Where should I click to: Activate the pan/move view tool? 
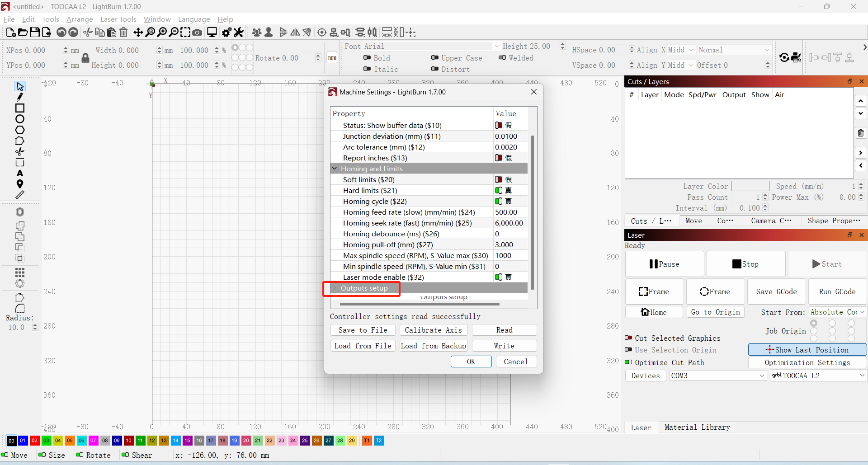tap(138, 32)
